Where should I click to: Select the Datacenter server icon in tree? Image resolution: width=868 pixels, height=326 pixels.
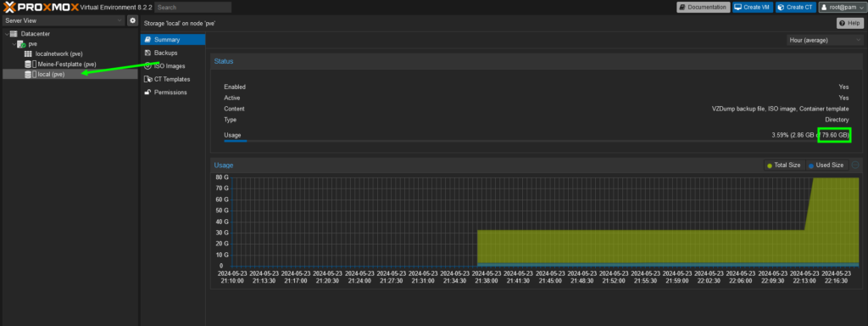click(14, 34)
